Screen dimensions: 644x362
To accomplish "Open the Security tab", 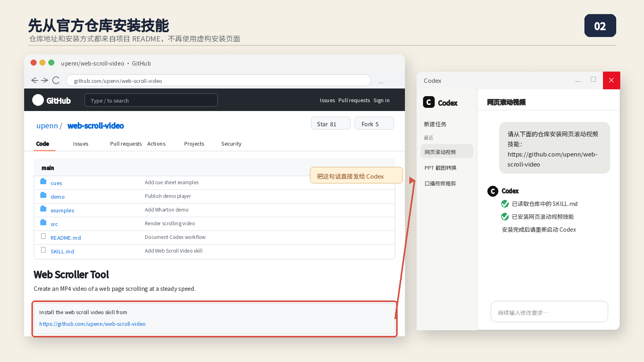I will [x=231, y=144].
